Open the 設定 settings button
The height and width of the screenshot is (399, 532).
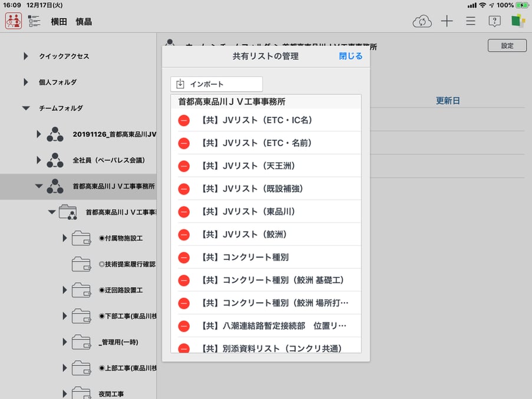pos(507,45)
